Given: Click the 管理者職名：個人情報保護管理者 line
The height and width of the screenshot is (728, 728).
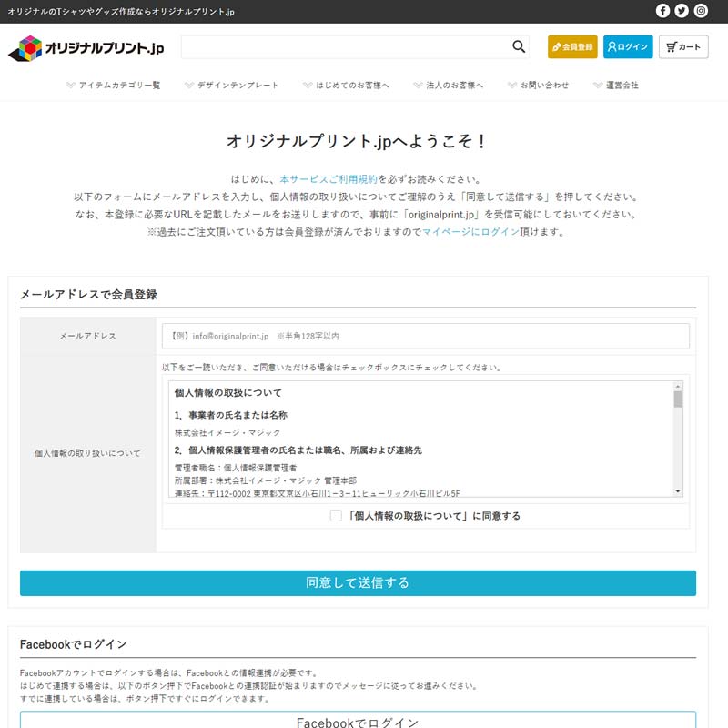Looking at the screenshot, I should 236,468.
